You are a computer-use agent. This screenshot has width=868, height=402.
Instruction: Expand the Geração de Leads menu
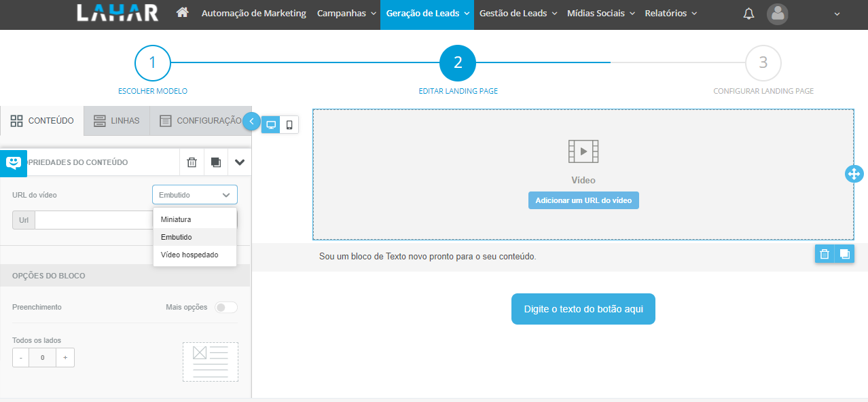pos(427,14)
